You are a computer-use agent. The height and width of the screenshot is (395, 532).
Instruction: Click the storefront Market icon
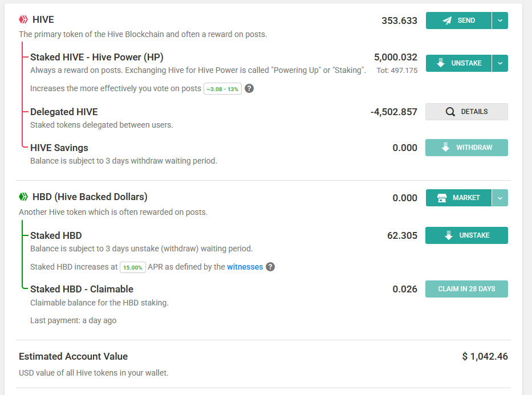click(x=442, y=198)
